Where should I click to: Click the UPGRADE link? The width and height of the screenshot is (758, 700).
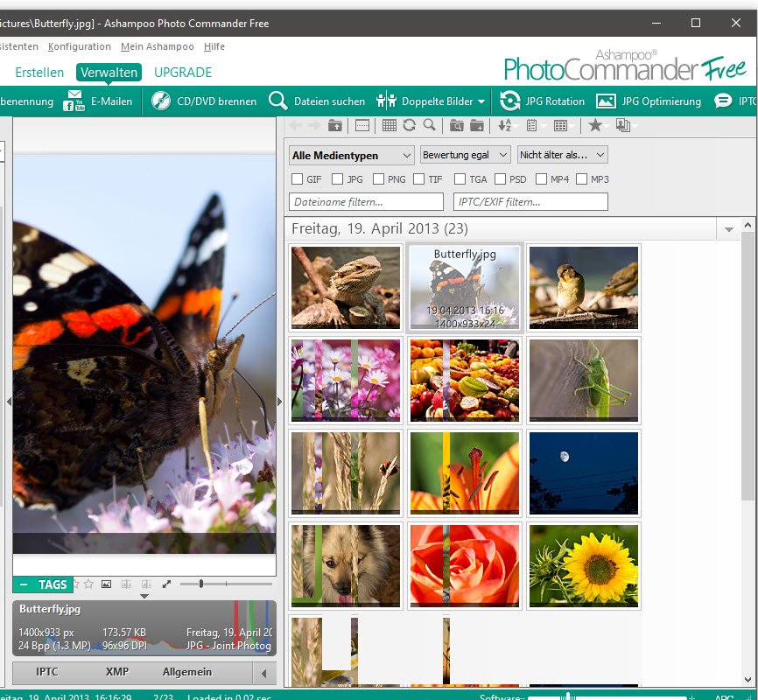(x=183, y=73)
